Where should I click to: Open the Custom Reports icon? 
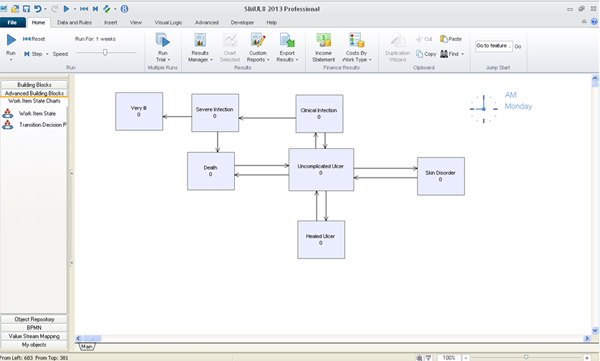click(258, 40)
